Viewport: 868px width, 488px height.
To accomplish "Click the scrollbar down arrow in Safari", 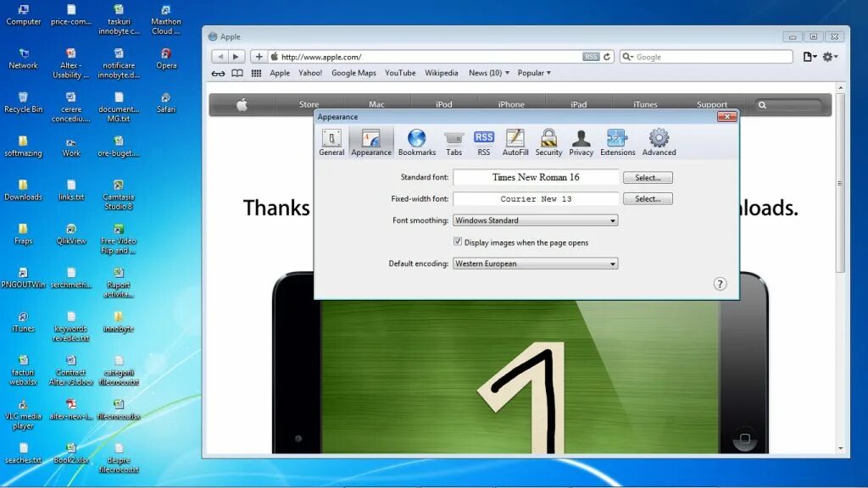I will point(840,448).
